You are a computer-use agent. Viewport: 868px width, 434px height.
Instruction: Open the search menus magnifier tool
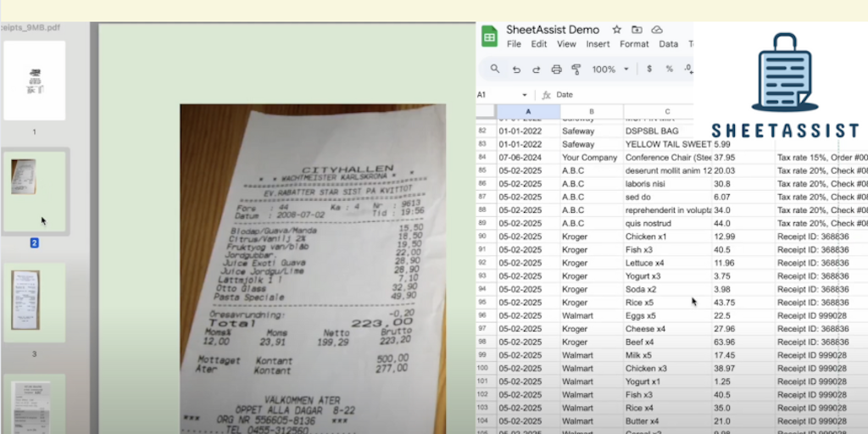tap(495, 70)
